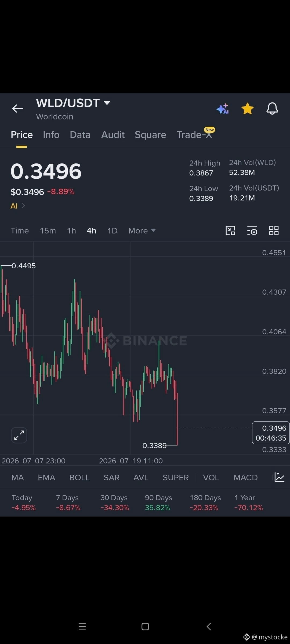Click the 180 Days -20.33% performance
290x644 pixels.
pyautogui.click(x=205, y=503)
